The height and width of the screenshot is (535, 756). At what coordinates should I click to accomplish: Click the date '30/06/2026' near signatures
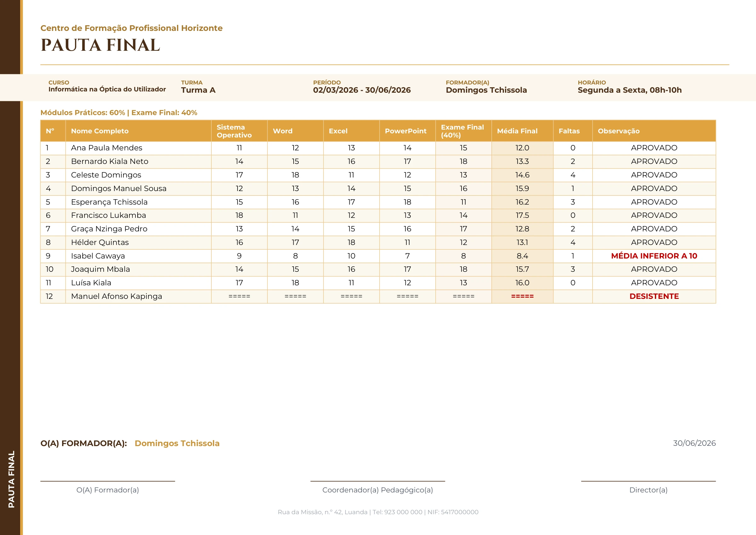click(694, 443)
